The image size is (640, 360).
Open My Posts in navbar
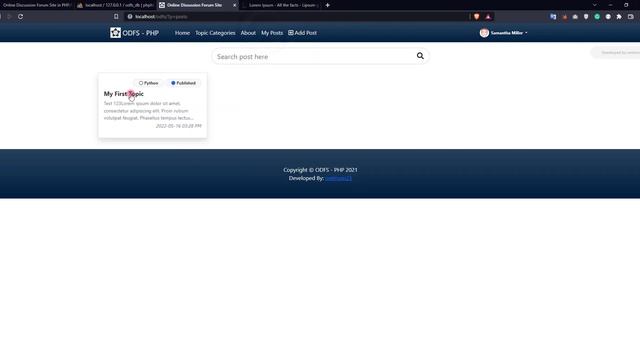[272, 33]
